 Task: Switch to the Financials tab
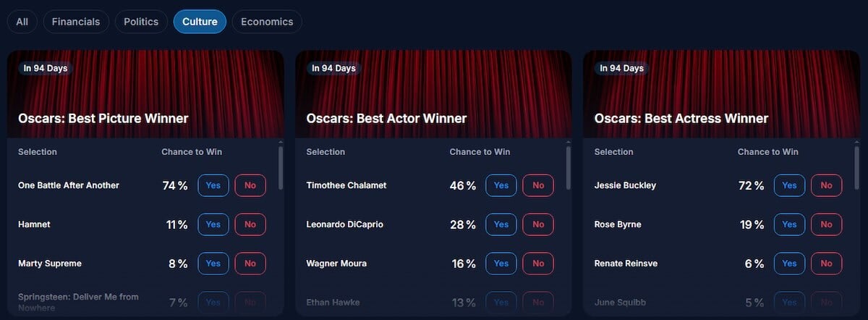76,22
